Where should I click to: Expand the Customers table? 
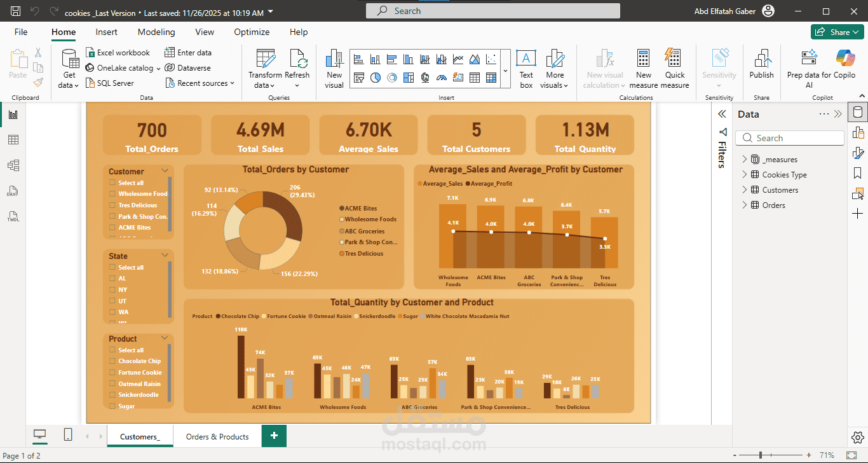tap(745, 190)
